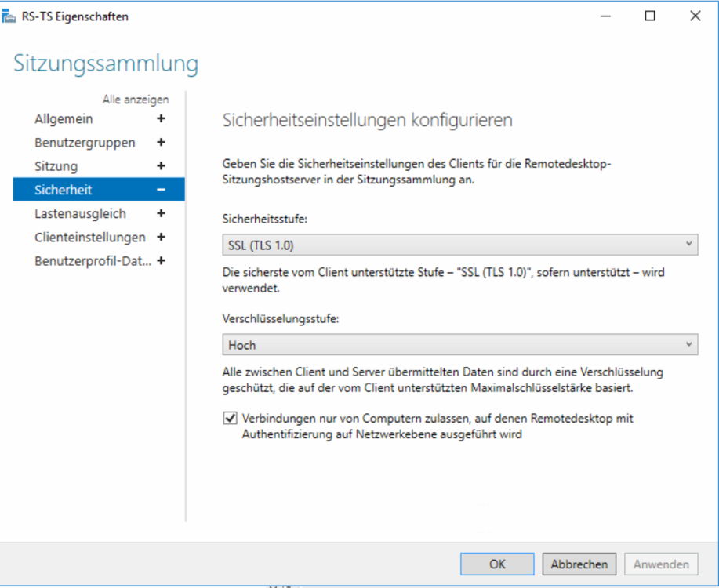Viewport: 719px width, 588px height.
Task: Collapse the Sicherheit section minus icon
Action: [162, 190]
